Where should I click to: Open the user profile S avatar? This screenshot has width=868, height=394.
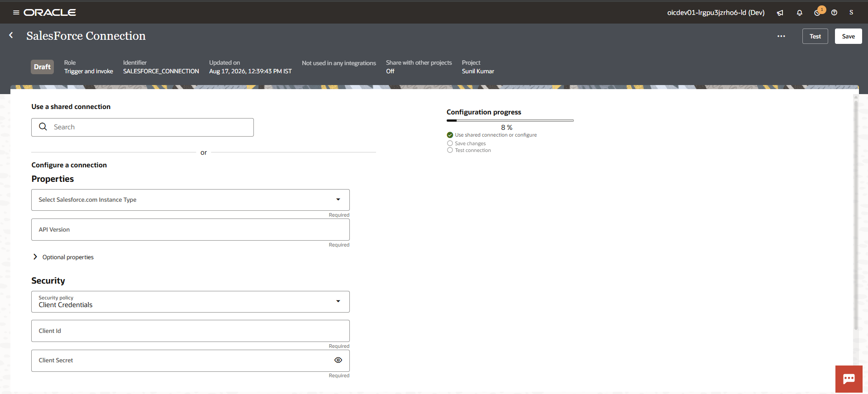[x=851, y=13]
